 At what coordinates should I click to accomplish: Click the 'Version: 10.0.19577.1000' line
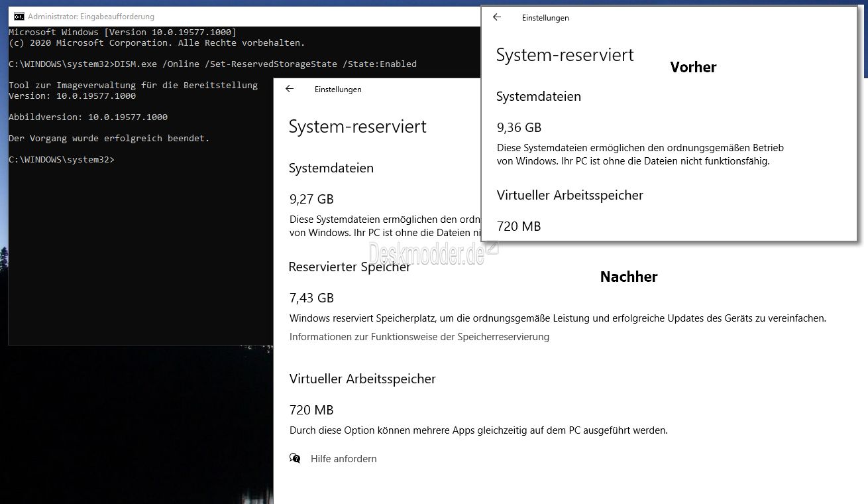72,96
